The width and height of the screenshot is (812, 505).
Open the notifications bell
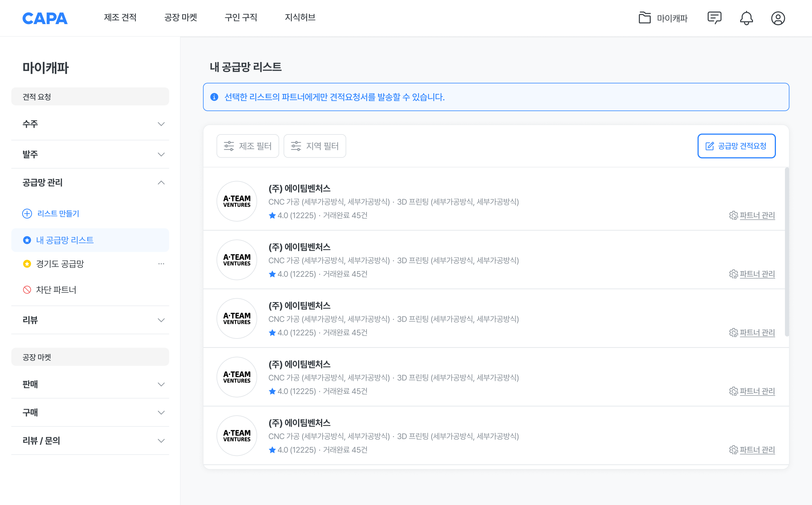(747, 18)
